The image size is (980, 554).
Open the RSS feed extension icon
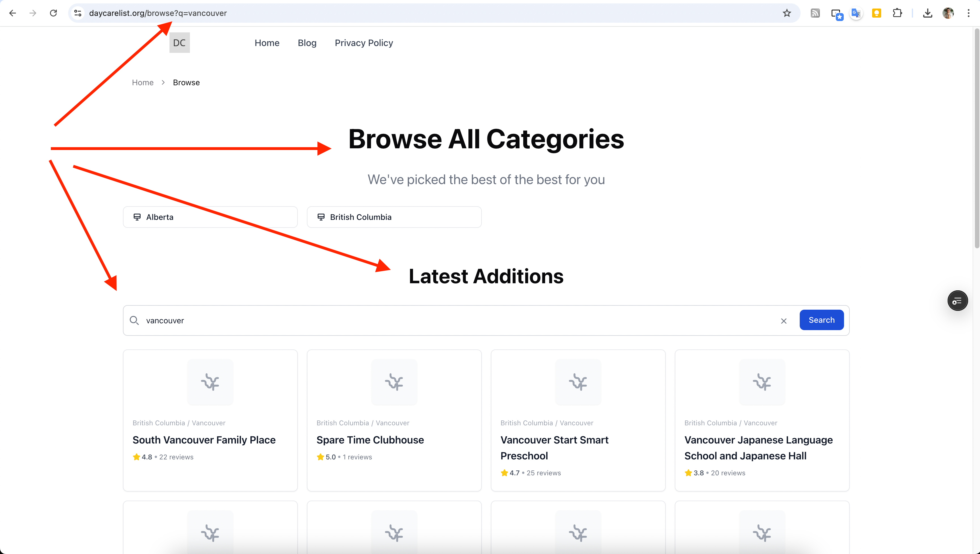(x=815, y=13)
